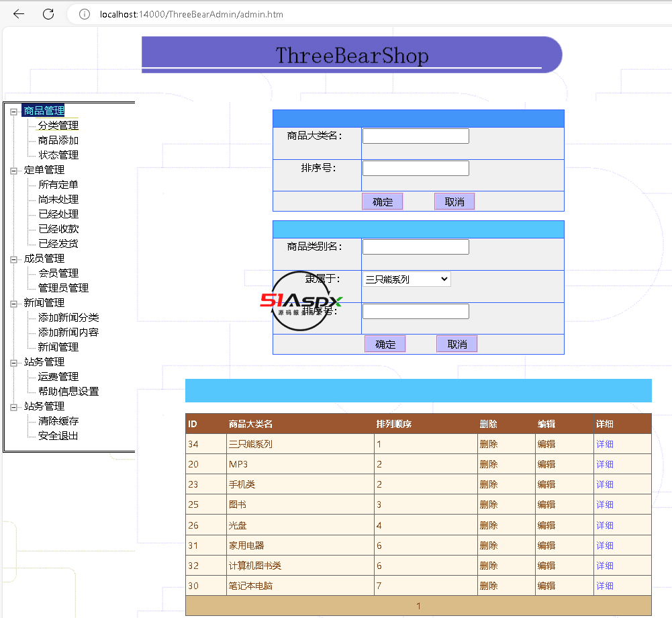Collapse the 定单管理 tree node
The width and height of the screenshot is (672, 618).
tap(13, 171)
